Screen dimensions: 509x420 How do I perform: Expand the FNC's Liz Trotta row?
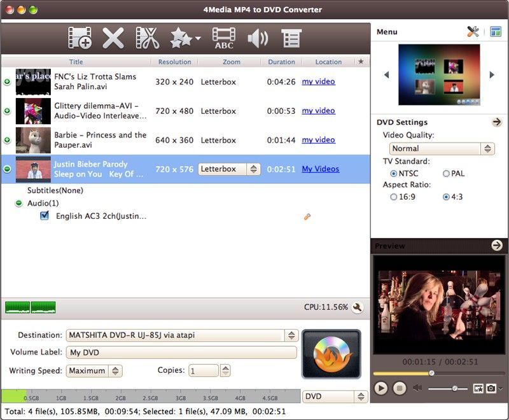pos(7,82)
